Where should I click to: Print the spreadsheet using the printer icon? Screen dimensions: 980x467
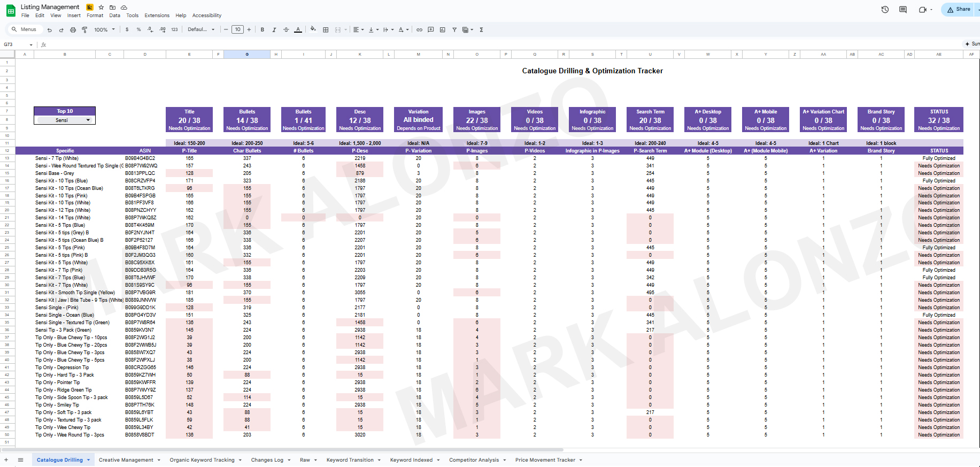pos(73,30)
